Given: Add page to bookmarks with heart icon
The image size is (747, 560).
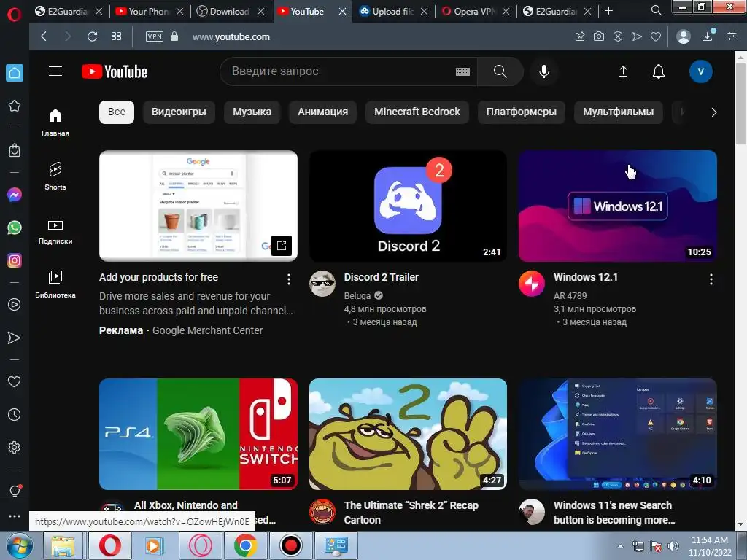Looking at the screenshot, I should [656, 36].
